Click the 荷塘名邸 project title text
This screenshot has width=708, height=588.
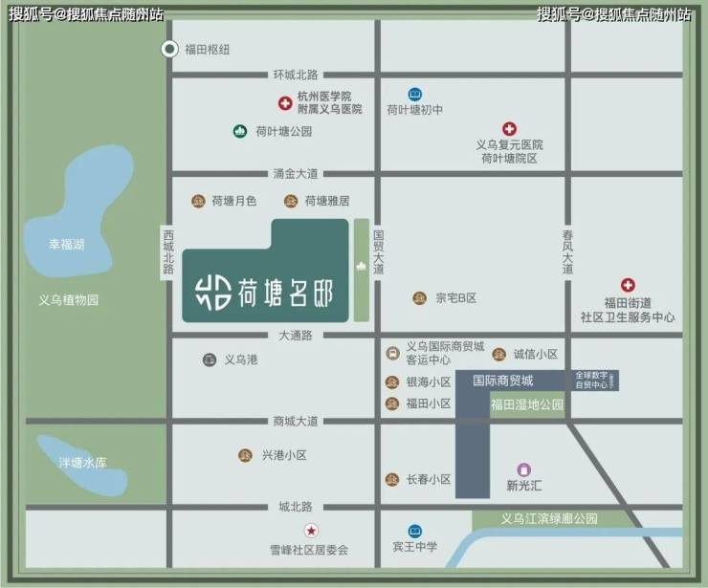[x=286, y=294]
